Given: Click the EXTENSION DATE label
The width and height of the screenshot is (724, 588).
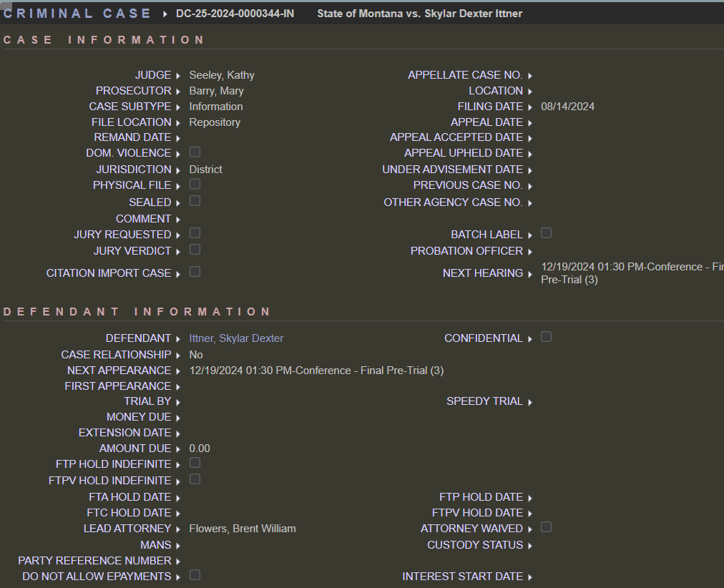Looking at the screenshot, I should tap(124, 433).
